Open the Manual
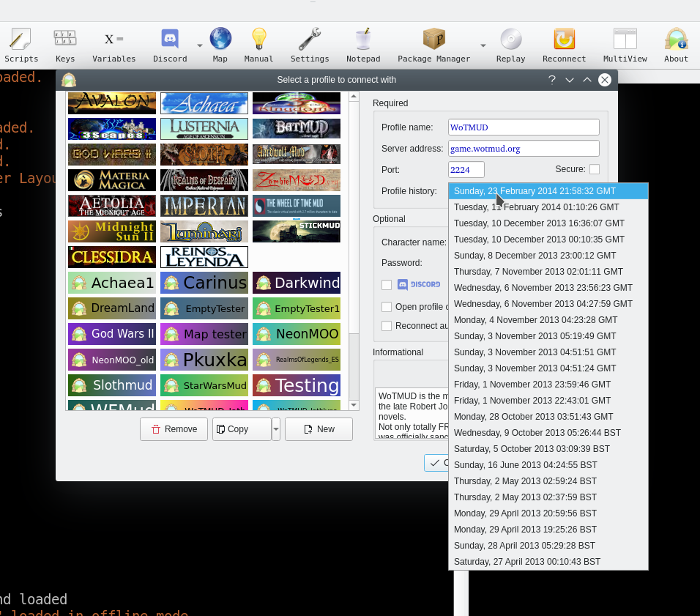 pos(258,45)
